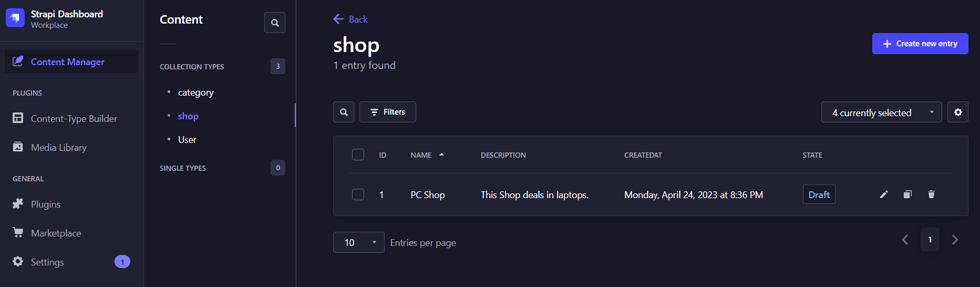Duplicate the PC Shop entry

tap(907, 194)
